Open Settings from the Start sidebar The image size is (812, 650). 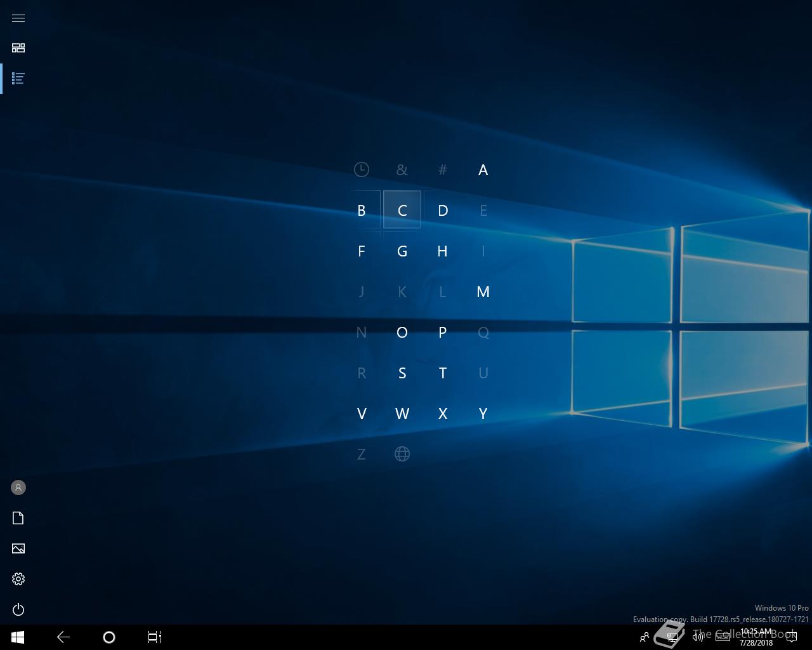tap(18, 579)
